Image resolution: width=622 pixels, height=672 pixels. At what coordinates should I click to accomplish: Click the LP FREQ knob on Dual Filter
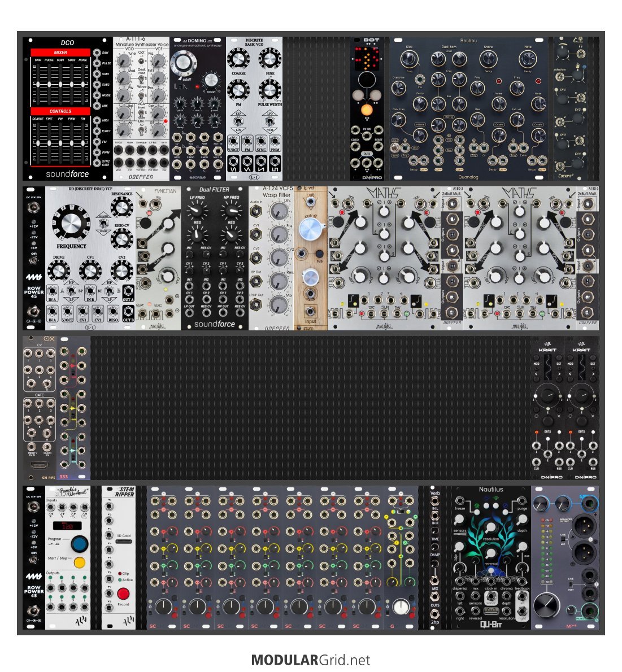[195, 210]
